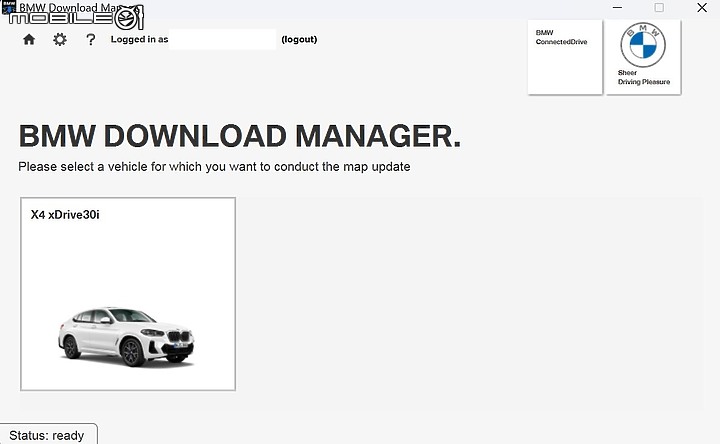Go to the home screen icon
Image resolution: width=720 pixels, height=444 pixels.
pos(29,39)
